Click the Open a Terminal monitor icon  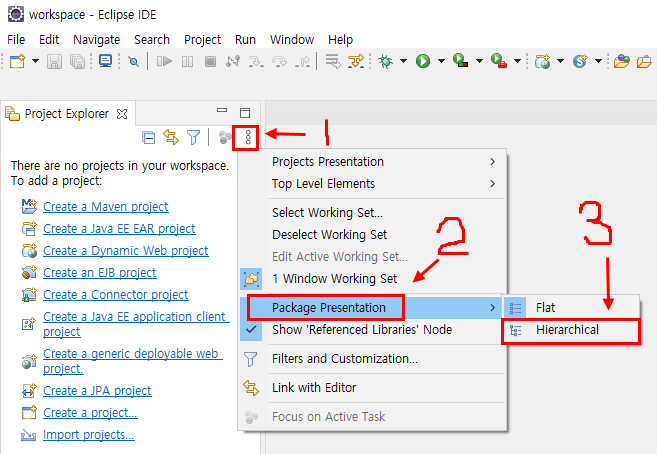[105, 61]
